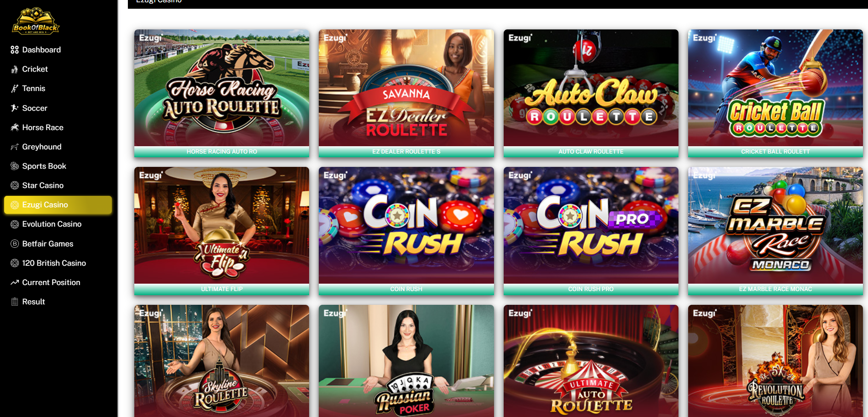Select the Greyhound sidebar icon
Screen dimensions: 868x417
coord(15,147)
